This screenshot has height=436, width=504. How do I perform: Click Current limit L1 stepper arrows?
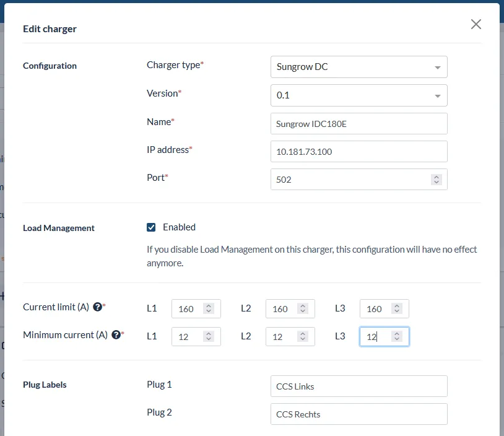click(209, 308)
